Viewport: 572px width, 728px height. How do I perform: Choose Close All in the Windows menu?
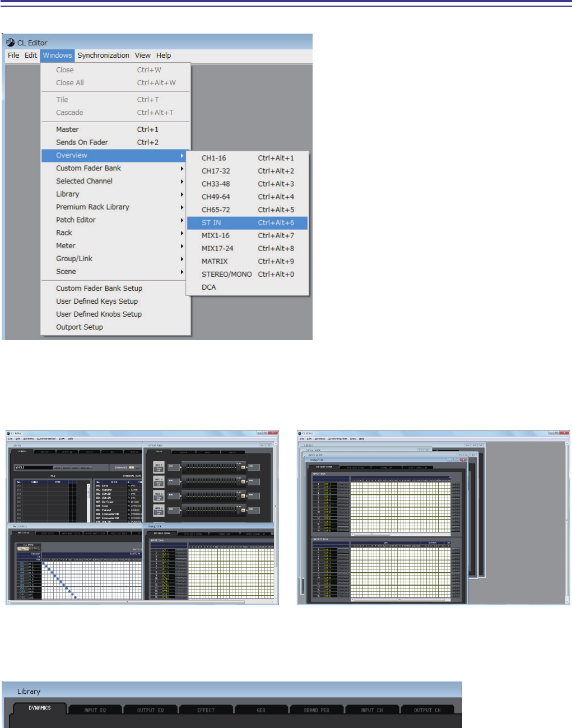[x=115, y=83]
